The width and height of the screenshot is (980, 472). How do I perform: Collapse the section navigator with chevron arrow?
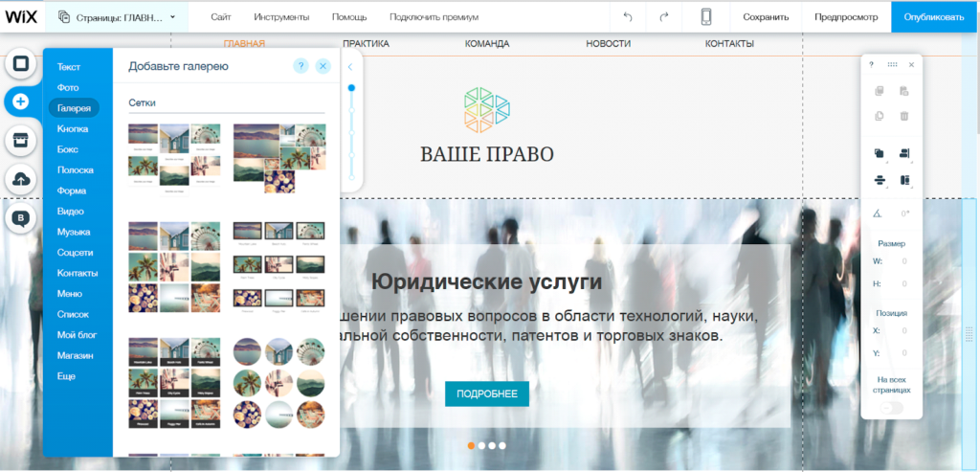[350, 67]
